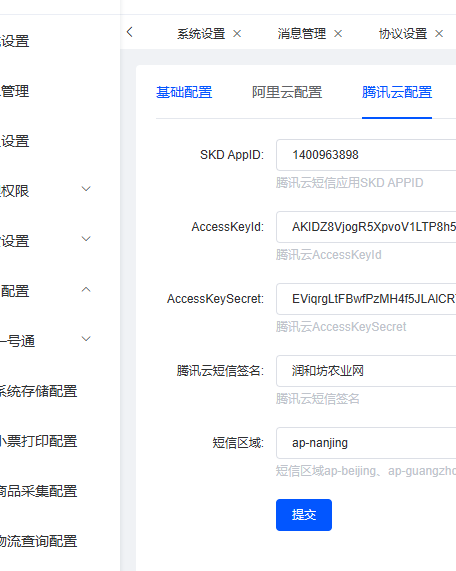Image resolution: width=456 pixels, height=571 pixels.
Task: Expand the 设置 menu below 权限
Action: click(86, 239)
